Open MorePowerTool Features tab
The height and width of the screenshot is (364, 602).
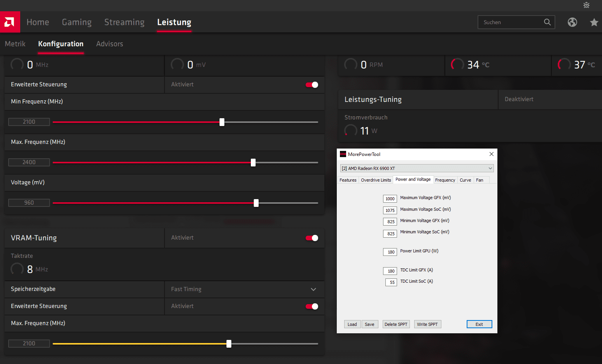(x=348, y=180)
